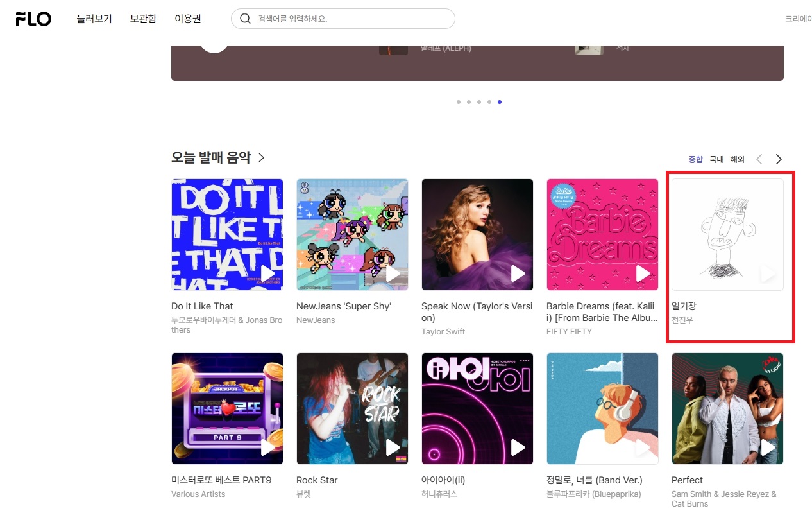
Task: Select the first banner carousel dot
Action: click(x=459, y=102)
